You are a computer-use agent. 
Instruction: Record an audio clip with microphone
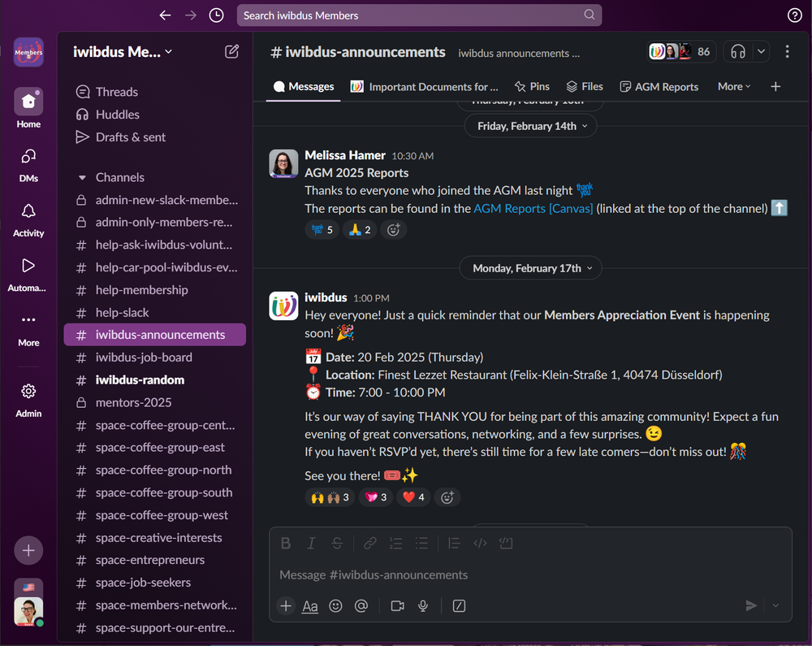pyautogui.click(x=423, y=605)
